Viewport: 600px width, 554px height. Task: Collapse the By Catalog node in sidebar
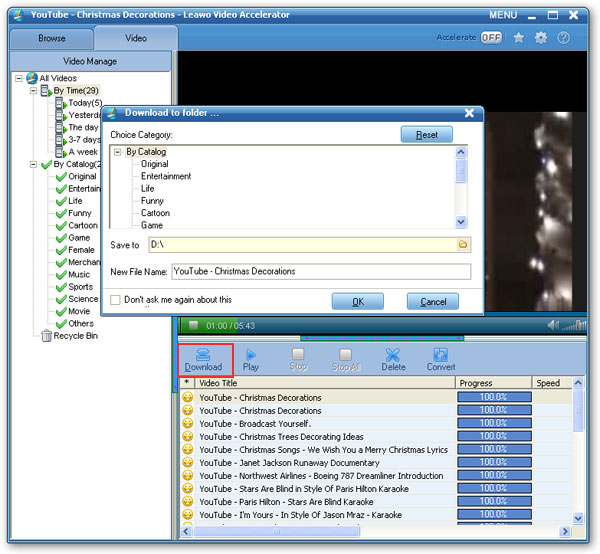(x=34, y=165)
